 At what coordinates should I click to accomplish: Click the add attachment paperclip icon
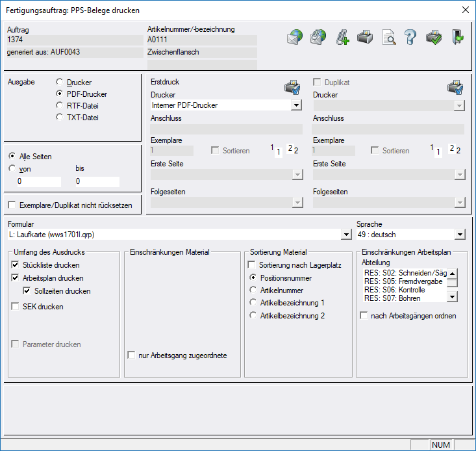342,38
